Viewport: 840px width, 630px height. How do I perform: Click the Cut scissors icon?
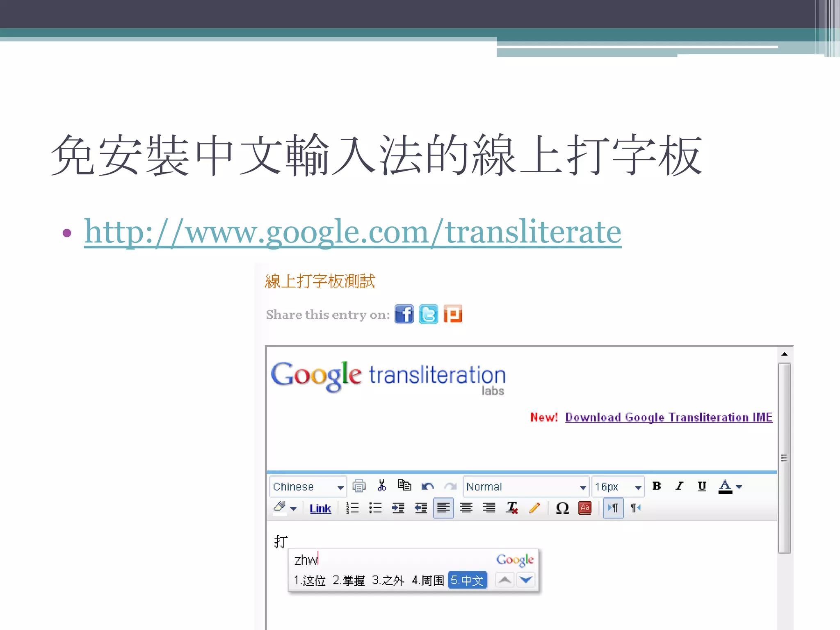tap(382, 486)
